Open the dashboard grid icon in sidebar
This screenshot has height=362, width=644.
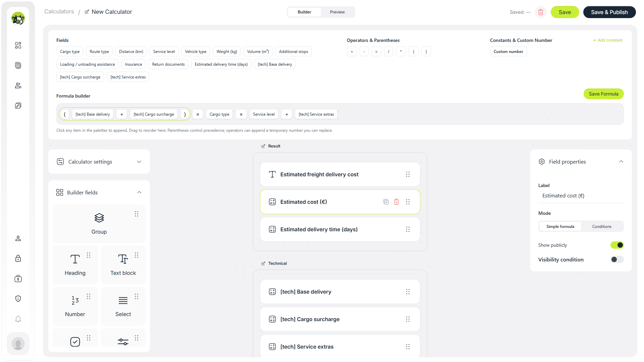pos(18,45)
